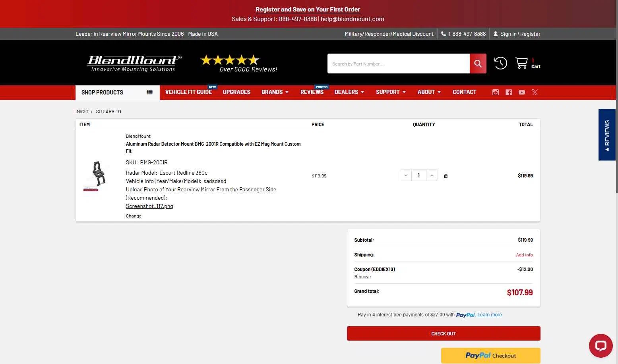Open the Reviews menu item

tap(312, 92)
